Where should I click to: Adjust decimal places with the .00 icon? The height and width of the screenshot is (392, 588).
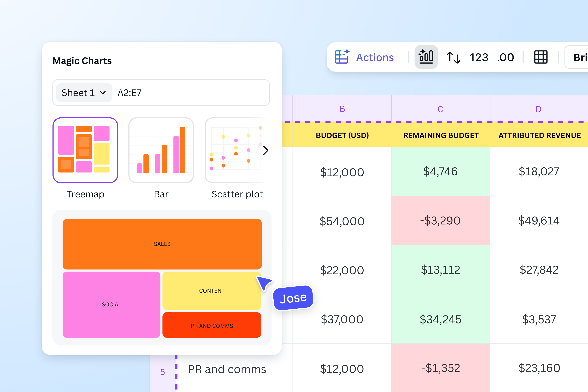click(505, 57)
